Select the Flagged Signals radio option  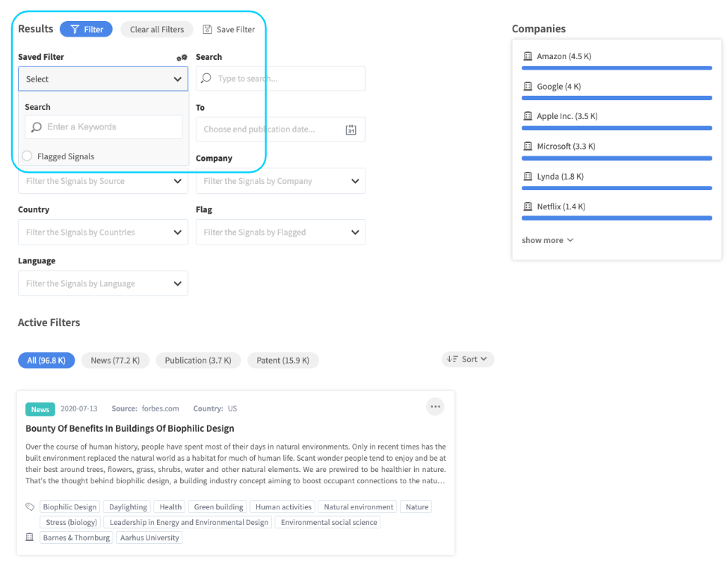point(28,156)
